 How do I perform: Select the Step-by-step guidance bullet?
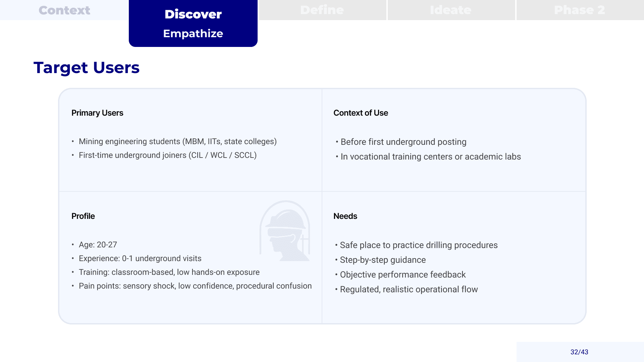tap(382, 260)
